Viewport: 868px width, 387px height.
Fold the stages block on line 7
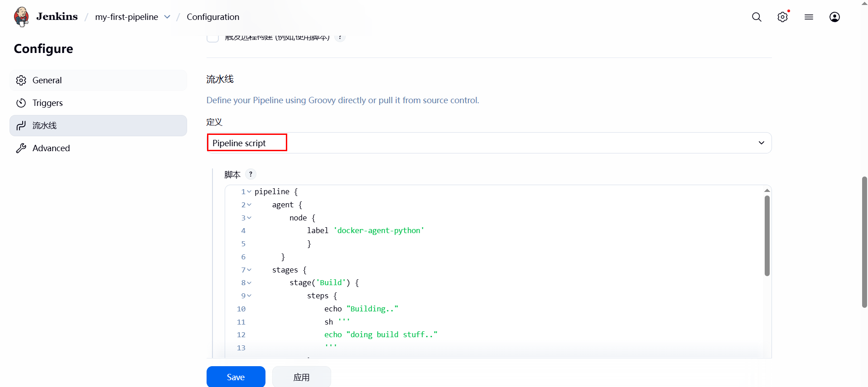(x=249, y=270)
